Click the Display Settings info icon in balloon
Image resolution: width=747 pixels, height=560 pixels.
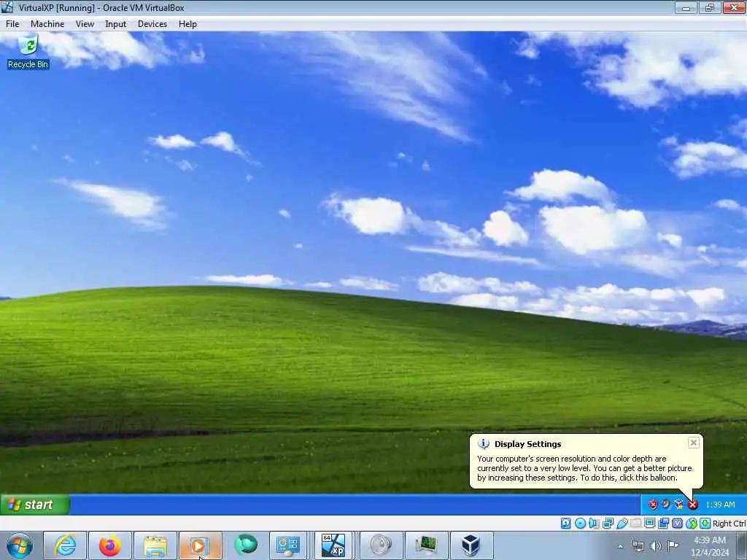[484, 444]
